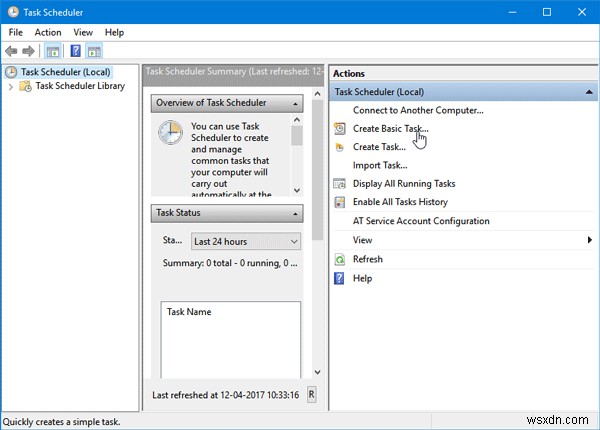This screenshot has height=430, width=600.
Task: Click the Task Scheduler clock icon in title bar
Action: tap(13, 12)
